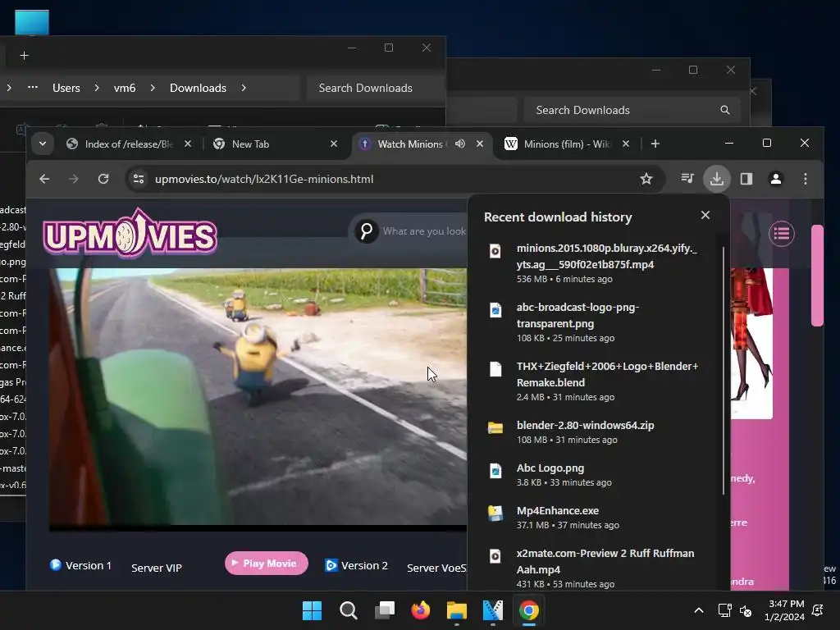The width and height of the screenshot is (840, 630).
Task: Click the Chrome forward arrow
Action: 73,179
